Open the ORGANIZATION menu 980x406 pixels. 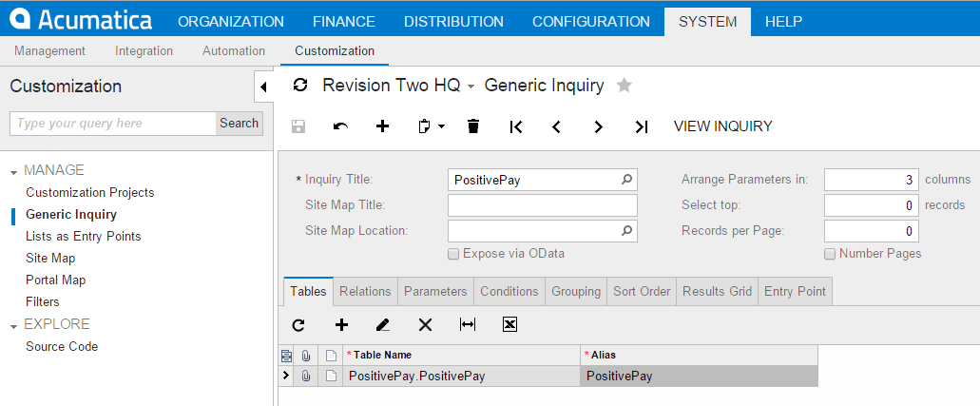click(x=231, y=21)
